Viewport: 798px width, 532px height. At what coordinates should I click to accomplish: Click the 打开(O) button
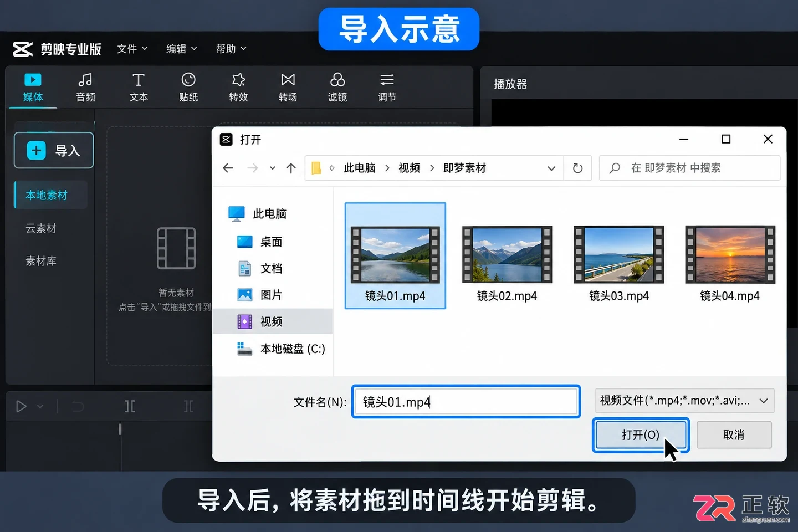tap(641, 435)
